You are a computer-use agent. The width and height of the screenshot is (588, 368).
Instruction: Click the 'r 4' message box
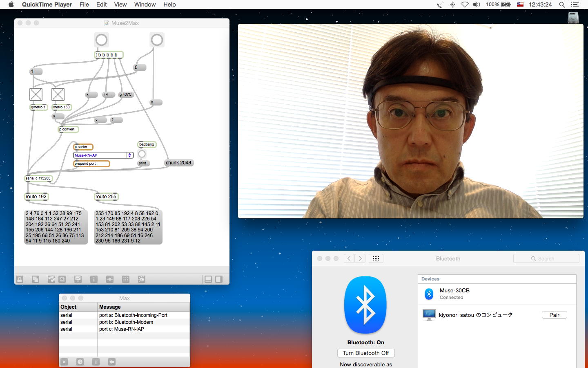[109, 94]
